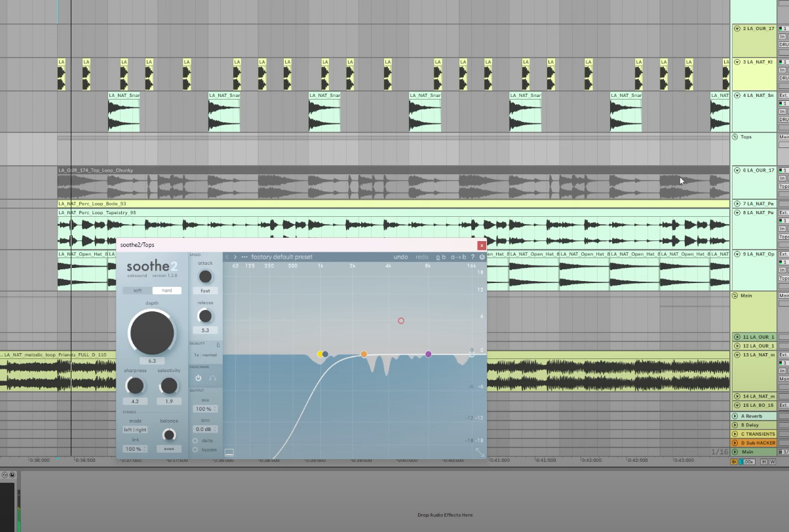Click the depth knob
This screenshot has width=789, height=532.
152,332
